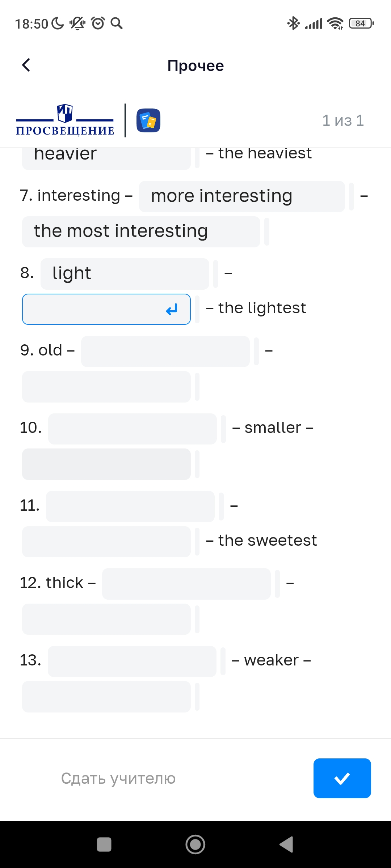This screenshot has height=868, width=391.
Task: Focus the empty field before 'the lightest'
Action: point(106,309)
